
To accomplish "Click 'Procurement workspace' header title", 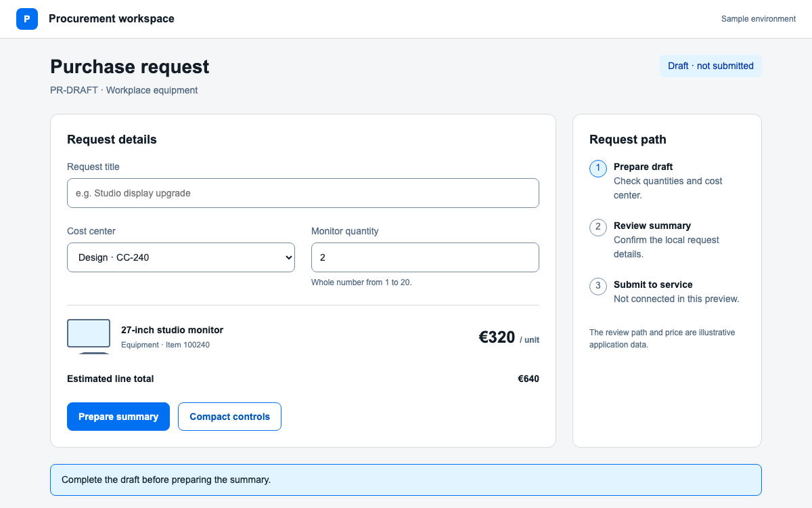I will coord(112,19).
